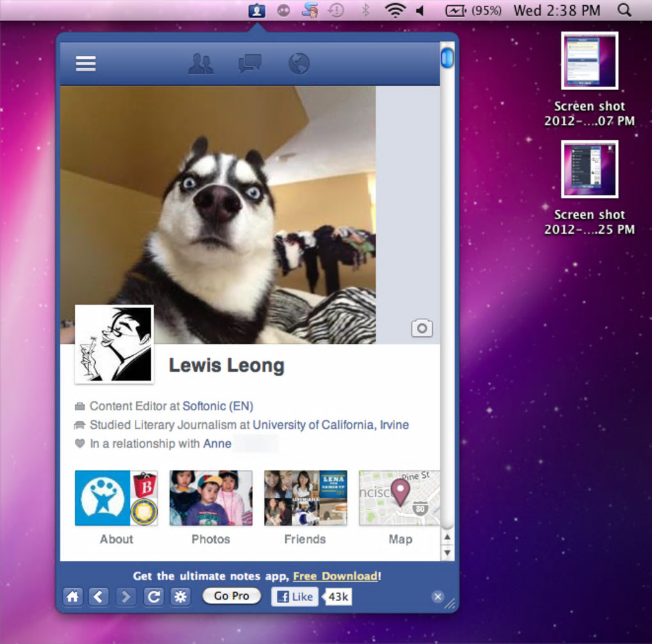Click the round gray face menu bar icon
652x644 pixels.
284,10
